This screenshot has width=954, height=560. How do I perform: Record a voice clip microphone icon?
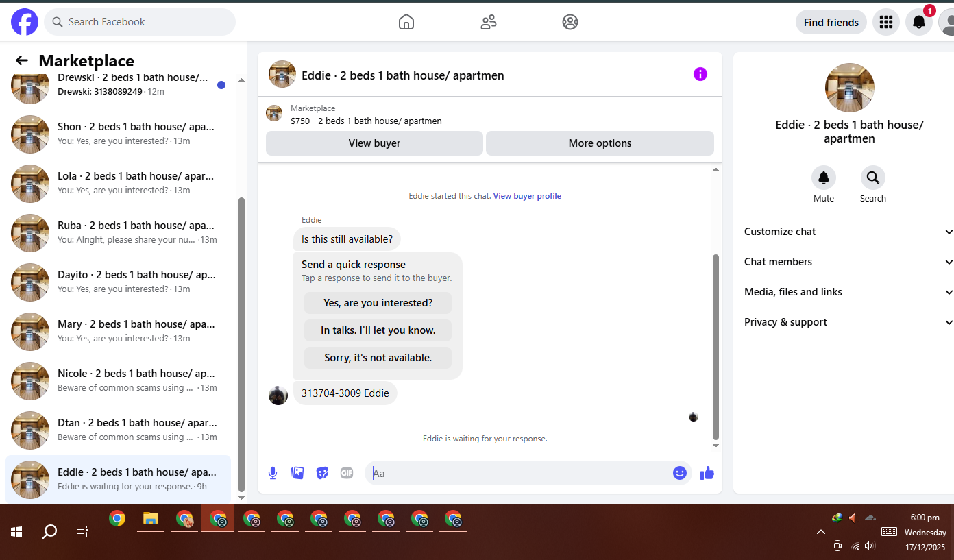(273, 473)
